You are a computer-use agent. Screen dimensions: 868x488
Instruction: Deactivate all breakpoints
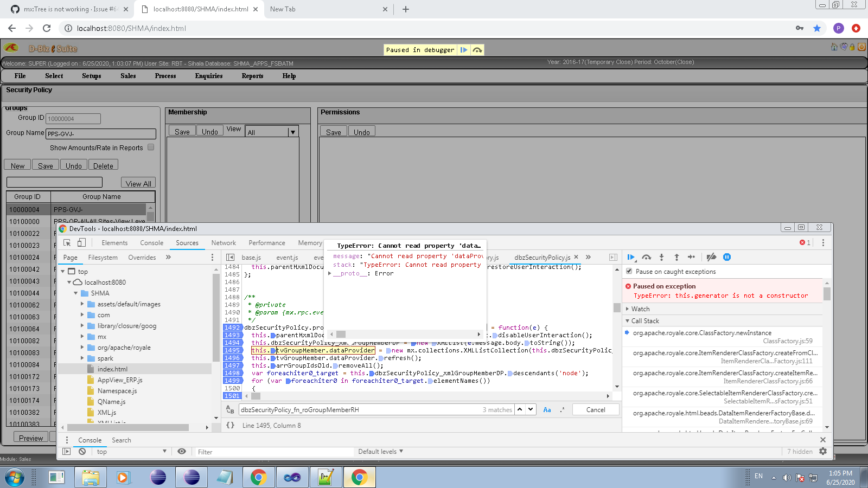712,258
